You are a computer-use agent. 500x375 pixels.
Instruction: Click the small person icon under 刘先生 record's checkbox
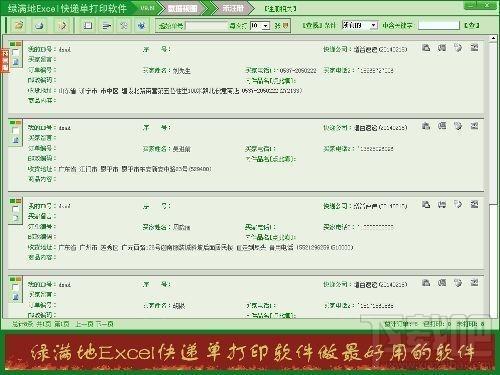(x=16, y=62)
